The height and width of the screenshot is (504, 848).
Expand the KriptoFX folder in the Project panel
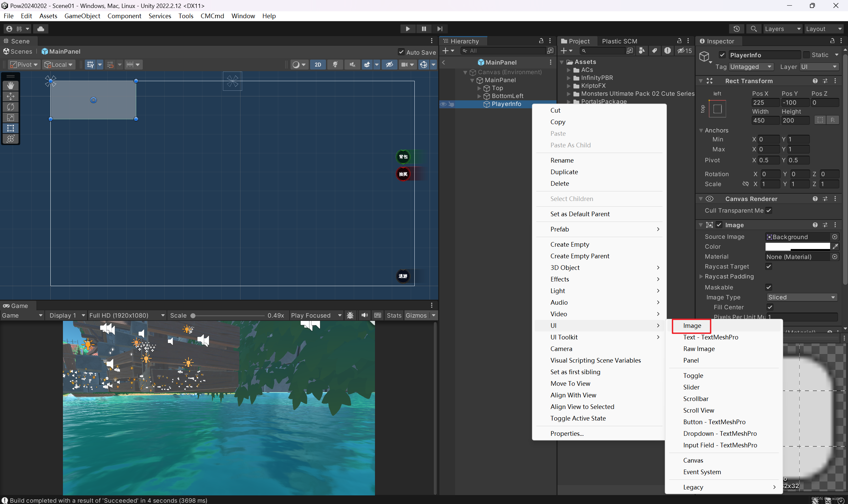[x=569, y=85]
